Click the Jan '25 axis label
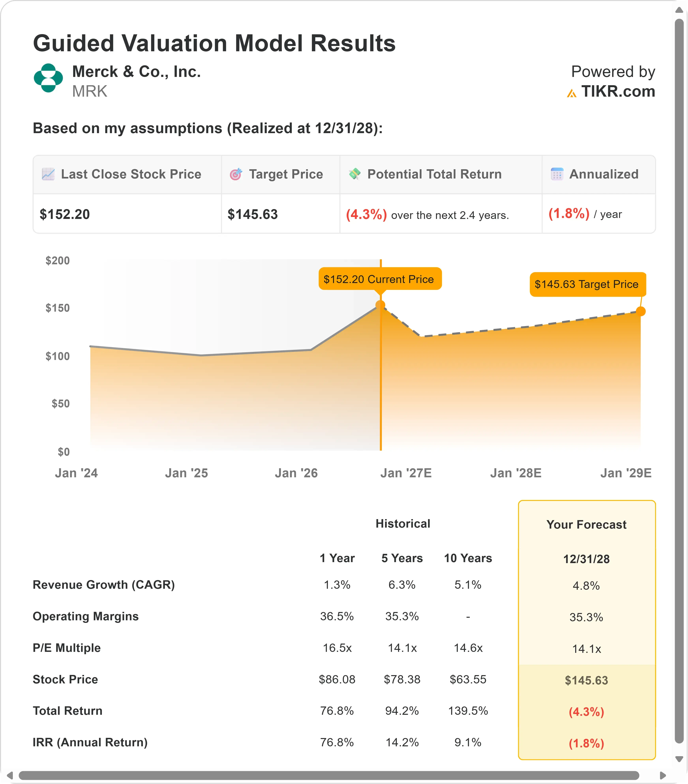 tap(187, 473)
